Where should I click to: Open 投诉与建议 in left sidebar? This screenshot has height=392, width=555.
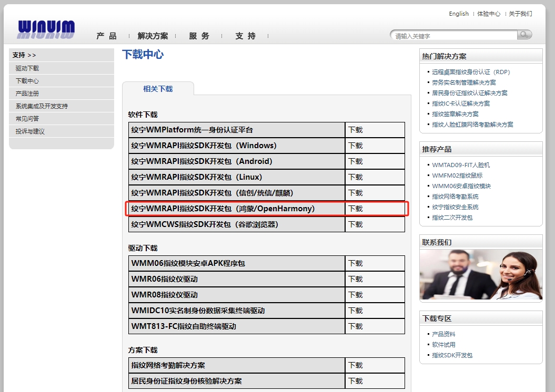click(30, 131)
